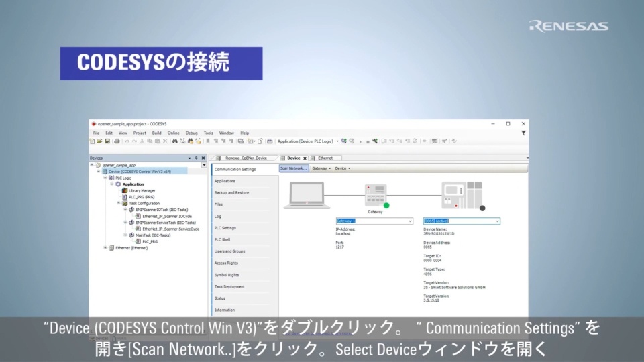
Task: Open the Users and Groups page
Action: [229, 251]
